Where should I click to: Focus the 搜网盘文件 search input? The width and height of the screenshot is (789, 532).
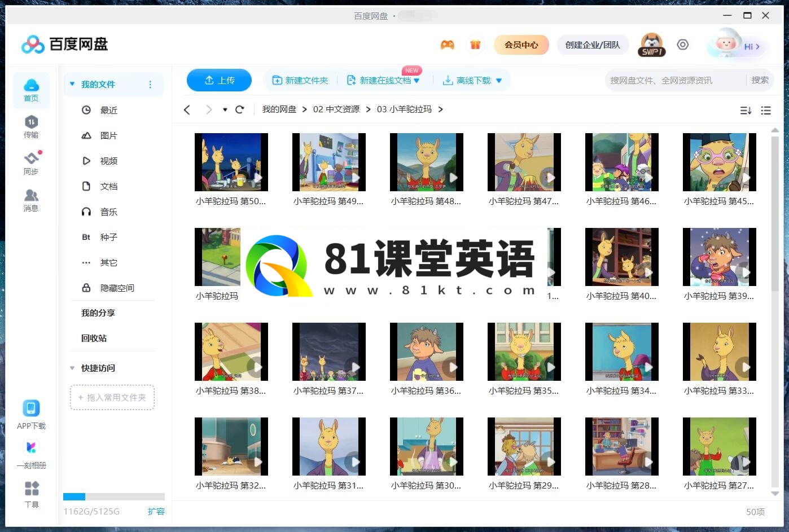[676, 80]
